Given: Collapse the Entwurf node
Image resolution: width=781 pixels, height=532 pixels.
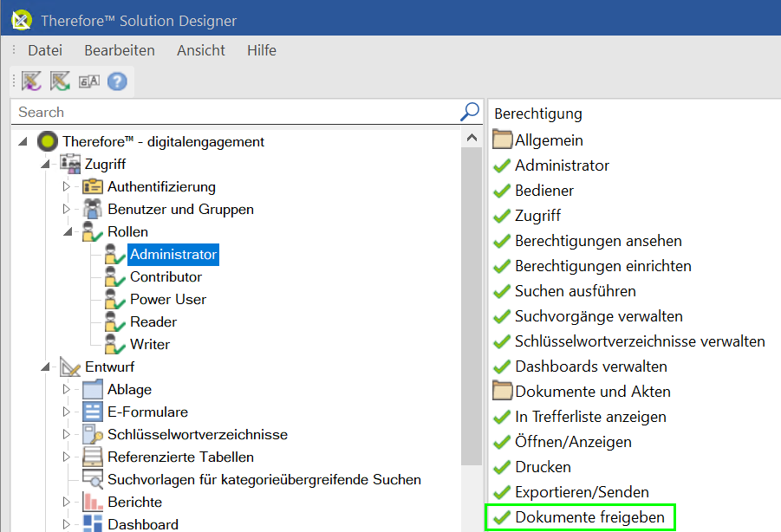Looking at the screenshot, I should [45, 367].
